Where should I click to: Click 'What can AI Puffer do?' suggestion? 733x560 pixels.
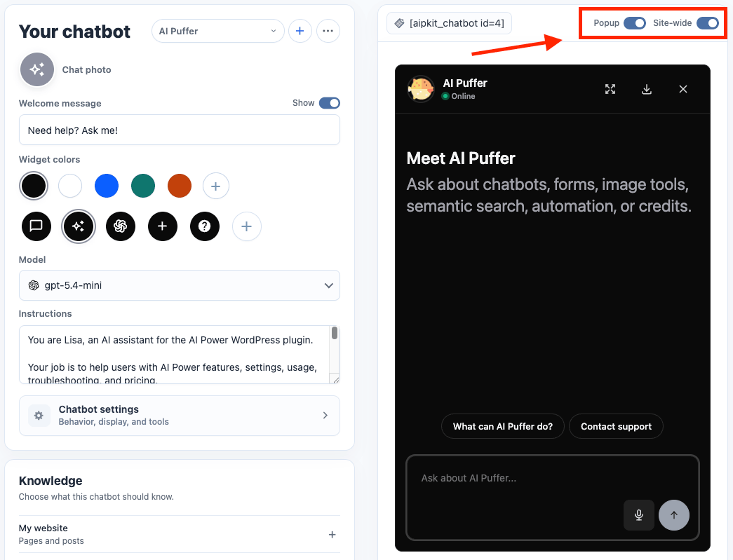(x=502, y=426)
